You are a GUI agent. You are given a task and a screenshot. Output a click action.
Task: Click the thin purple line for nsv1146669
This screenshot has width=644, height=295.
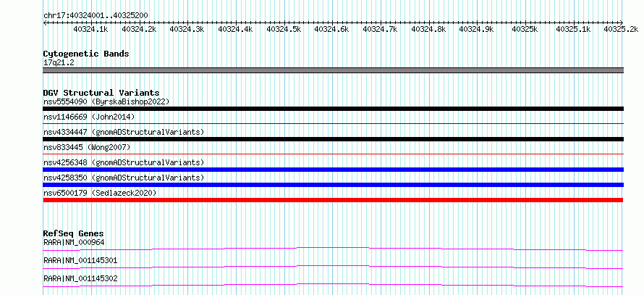click(334, 123)
